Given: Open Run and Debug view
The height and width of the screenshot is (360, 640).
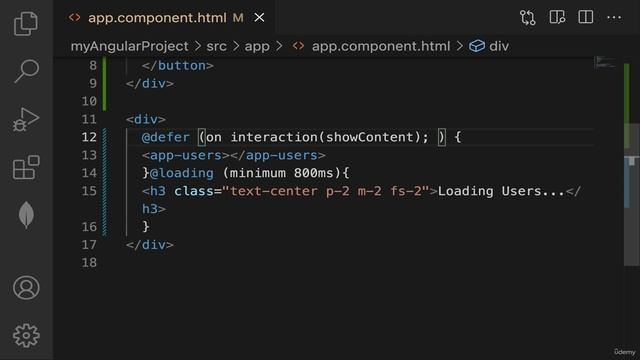Looking at the screenshot, I should click(x=26, y=119).
